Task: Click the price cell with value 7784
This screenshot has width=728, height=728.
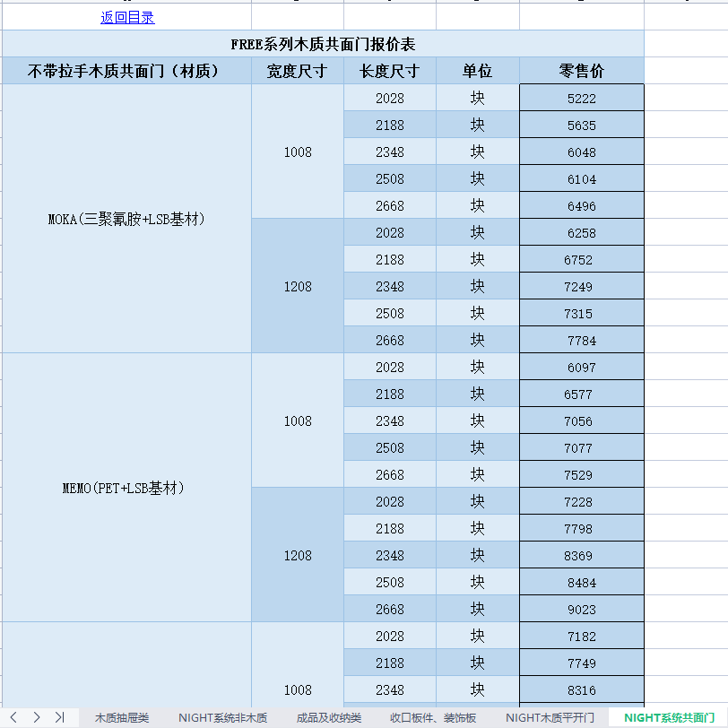Action: [x=581, y=341]
